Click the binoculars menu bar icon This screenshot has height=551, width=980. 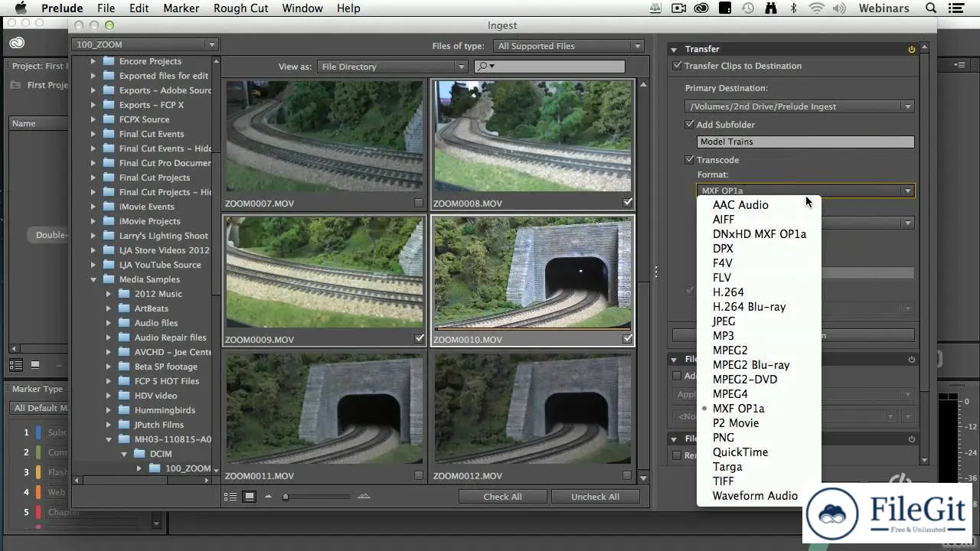(770, 8)
